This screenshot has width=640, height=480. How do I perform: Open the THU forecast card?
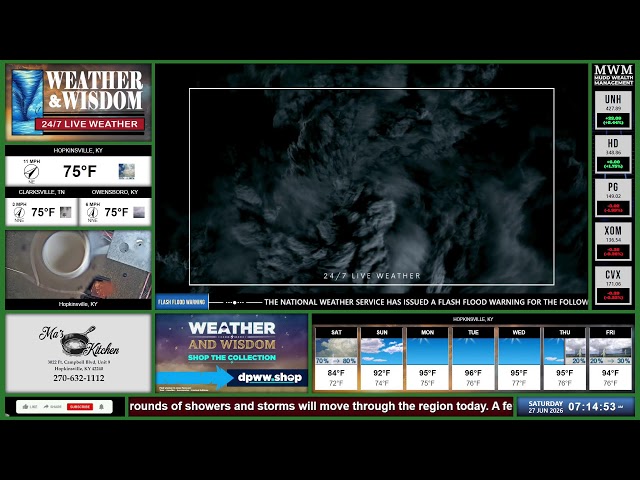564,359
